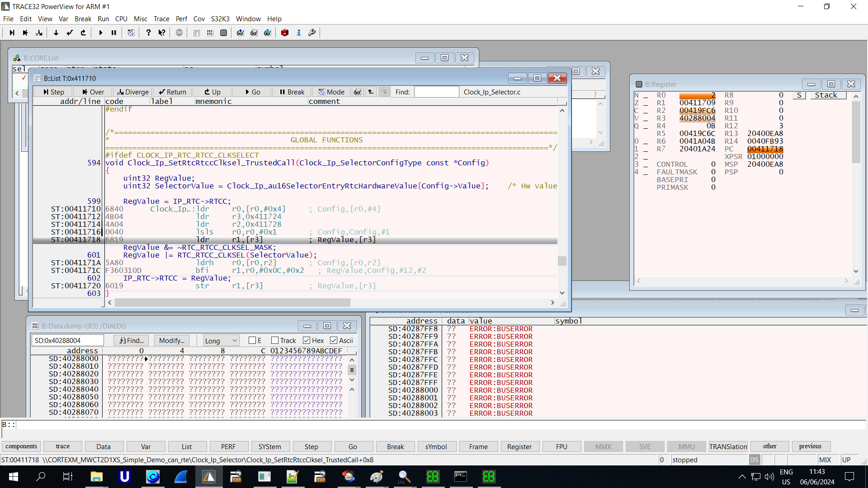Screen dimensions: 868x488
Task: Open the S32K3 menu
Action: 220,19
